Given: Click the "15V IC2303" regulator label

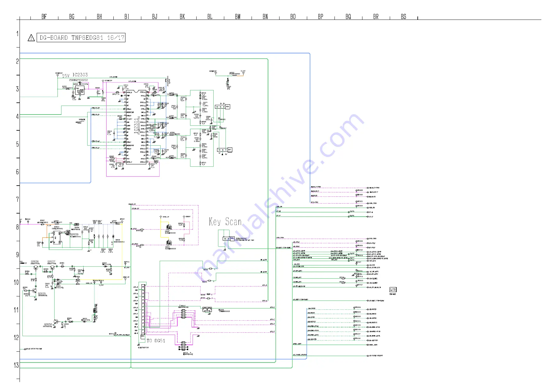Looking at the screenshot, I should (75, 75).
